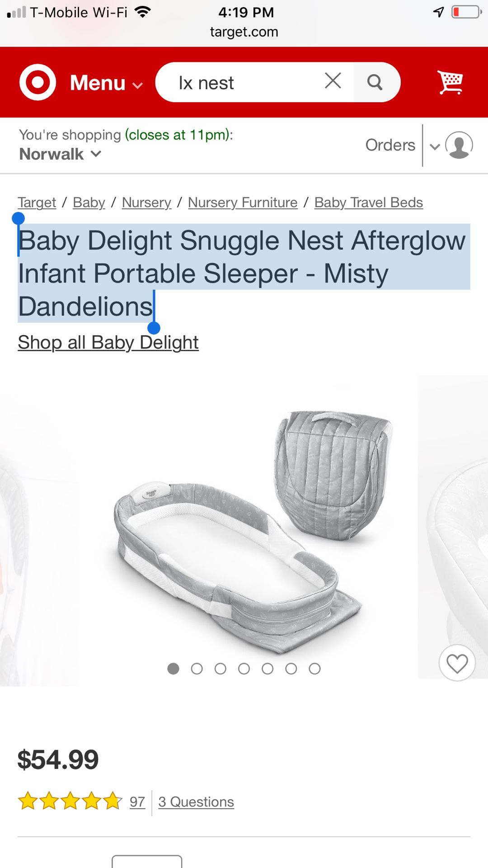Select the fourth image carousel dot

point(244,669)
